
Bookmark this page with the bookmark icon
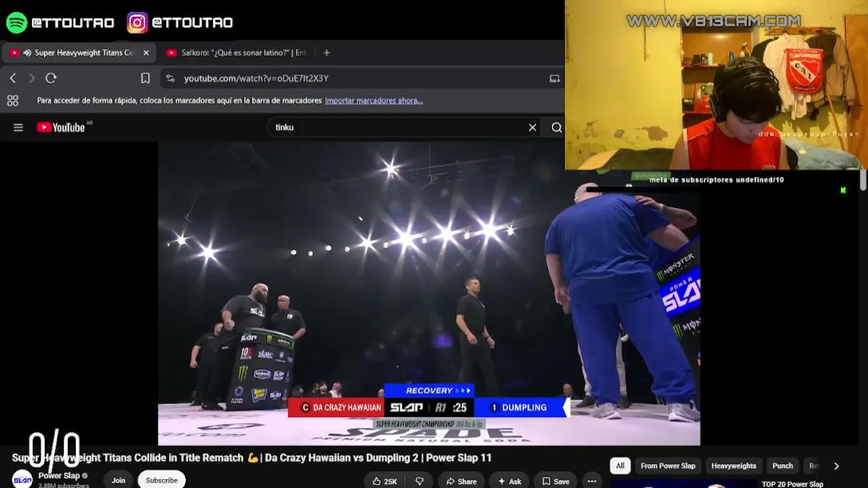pyautogui.click(x=145, y=79)
